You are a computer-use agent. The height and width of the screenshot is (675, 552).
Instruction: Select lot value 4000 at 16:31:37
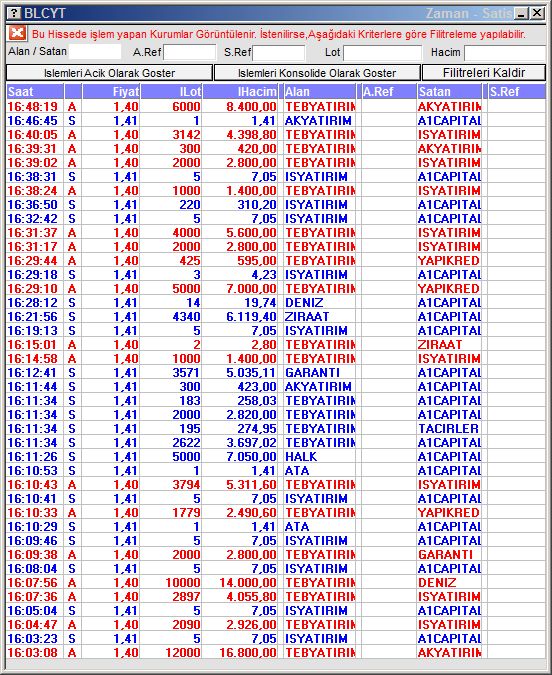coord(186,232)
